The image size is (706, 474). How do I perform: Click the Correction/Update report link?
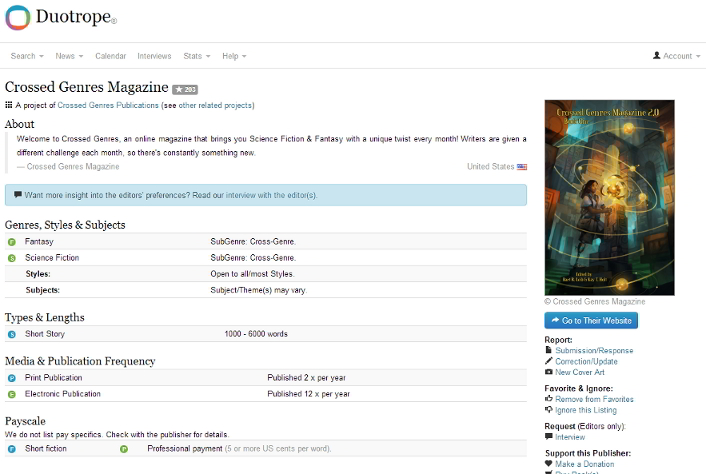[586, 361]
